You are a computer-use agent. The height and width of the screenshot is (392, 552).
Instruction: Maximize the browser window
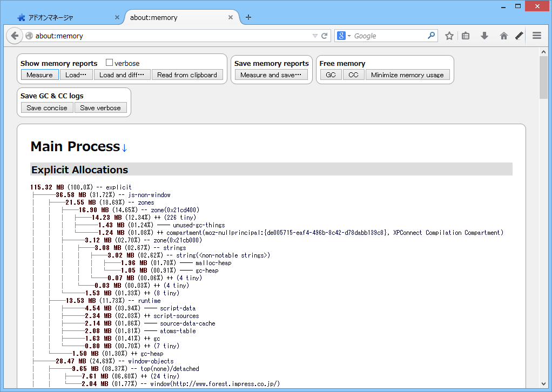click(x=518, y=6)
